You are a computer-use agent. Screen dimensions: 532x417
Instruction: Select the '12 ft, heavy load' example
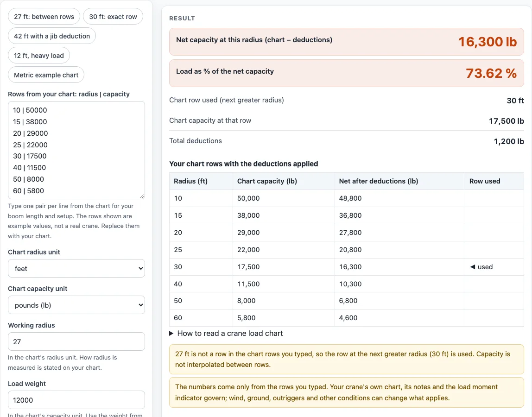[x=38, y=56]
